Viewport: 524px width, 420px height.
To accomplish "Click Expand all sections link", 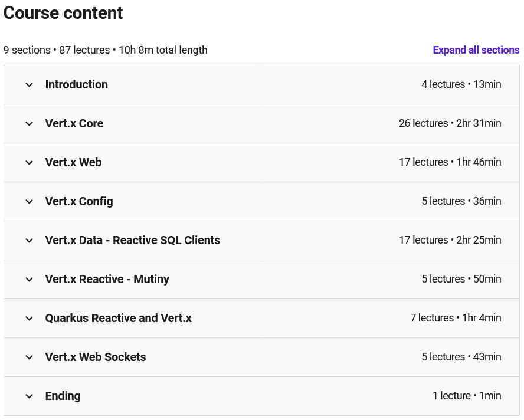I will pos(476,50).
